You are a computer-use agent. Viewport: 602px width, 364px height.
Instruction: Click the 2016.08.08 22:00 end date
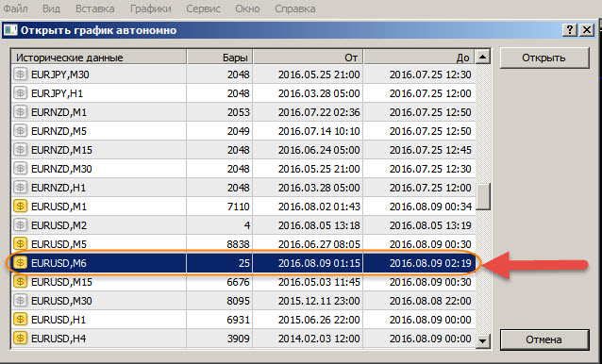coord(430,301)
